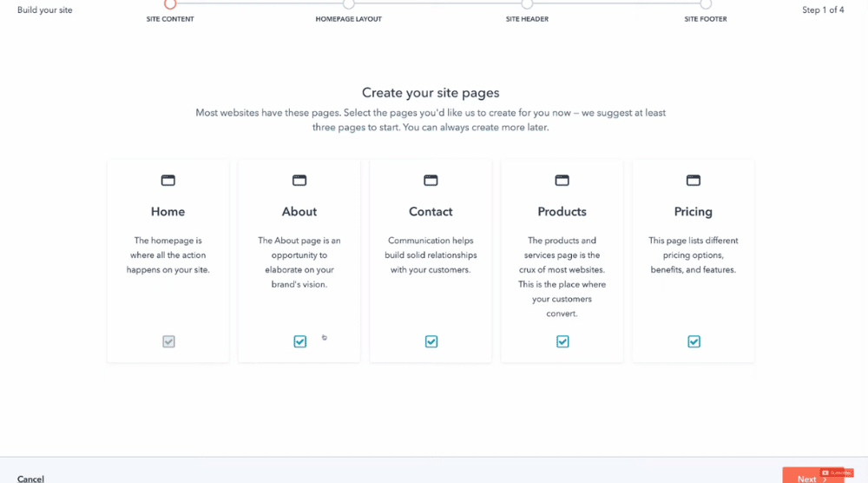Click the Products page window icon

coord(562,180)
